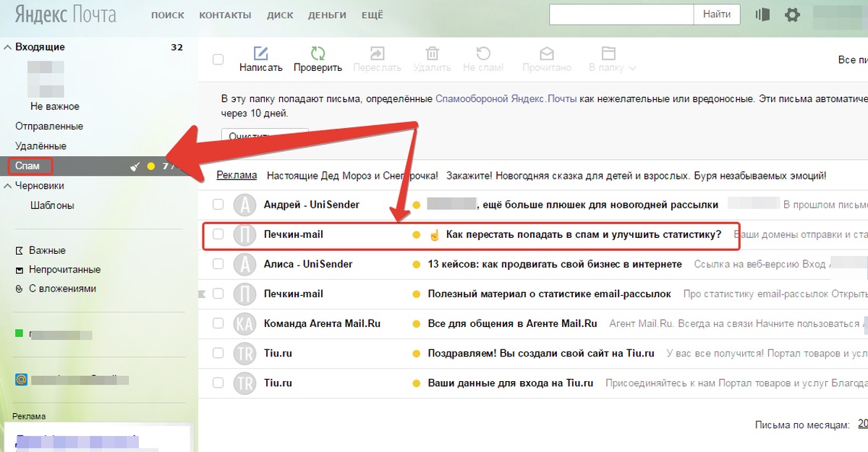The height and width of the screenshot is (452, 868).
Task: Open ПОИСК in top navigation
Action: 168,15
